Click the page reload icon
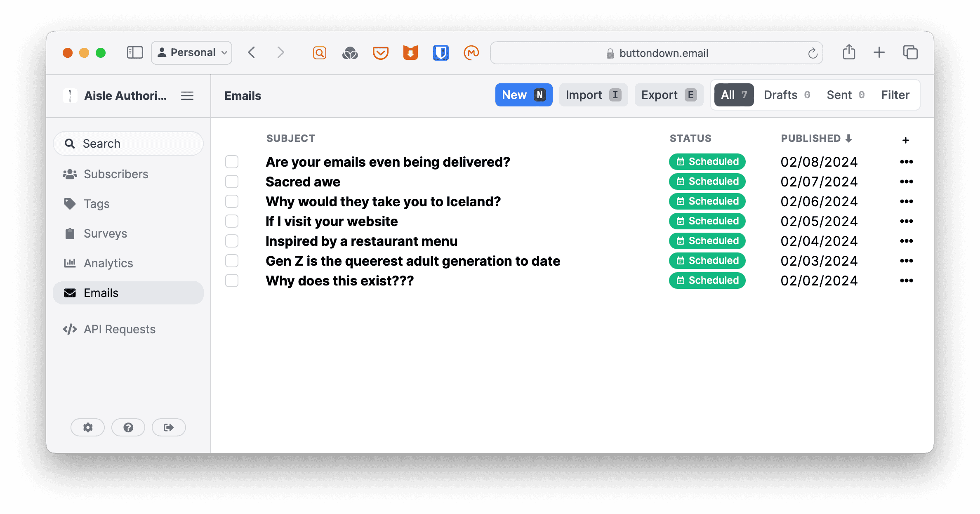The width and height of the screenshot is (980, 514). click(x=813, y=53)
